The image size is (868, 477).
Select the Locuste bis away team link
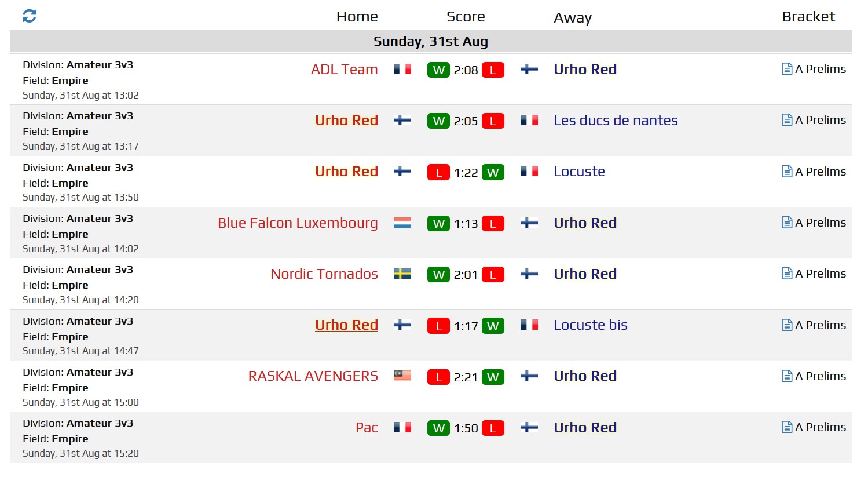click(x=591, y=325)
